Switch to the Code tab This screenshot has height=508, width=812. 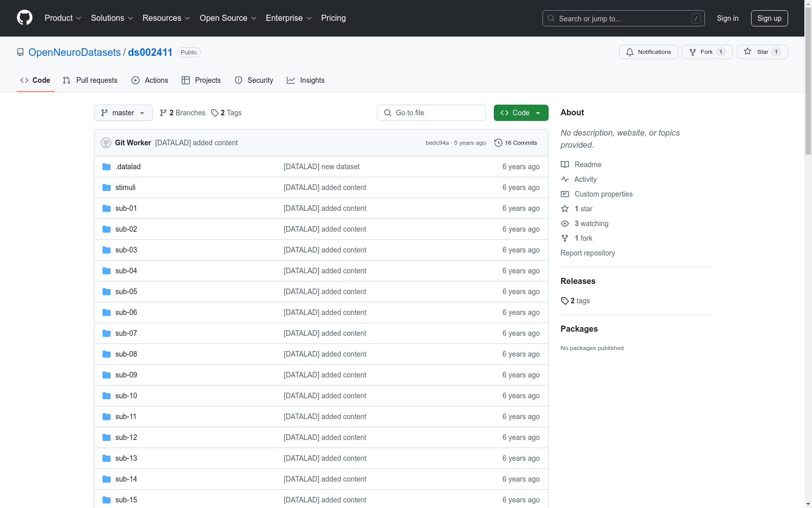(36, 80)
